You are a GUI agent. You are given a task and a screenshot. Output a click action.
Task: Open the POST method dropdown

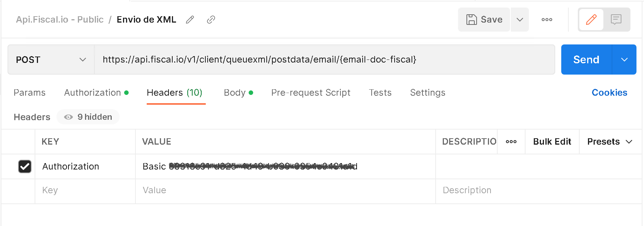click(51, 60)
